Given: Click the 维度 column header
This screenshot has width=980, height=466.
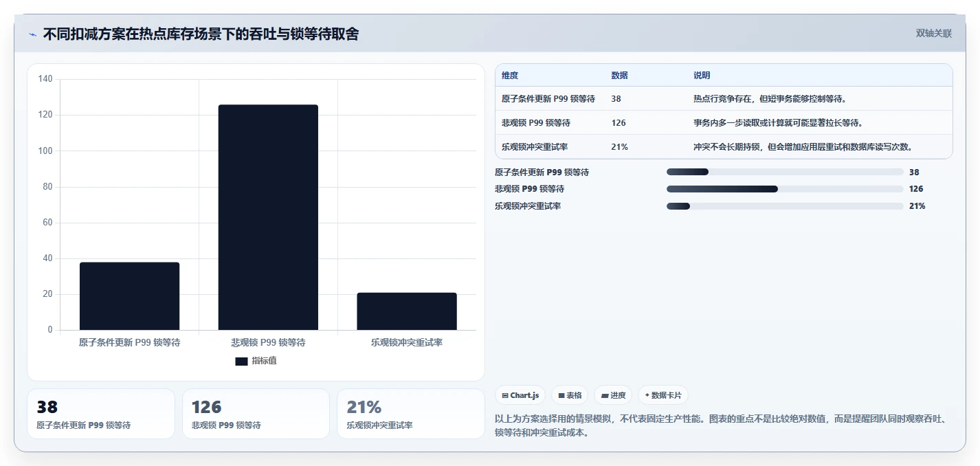Looking at the screenshot, I should 510,76.
